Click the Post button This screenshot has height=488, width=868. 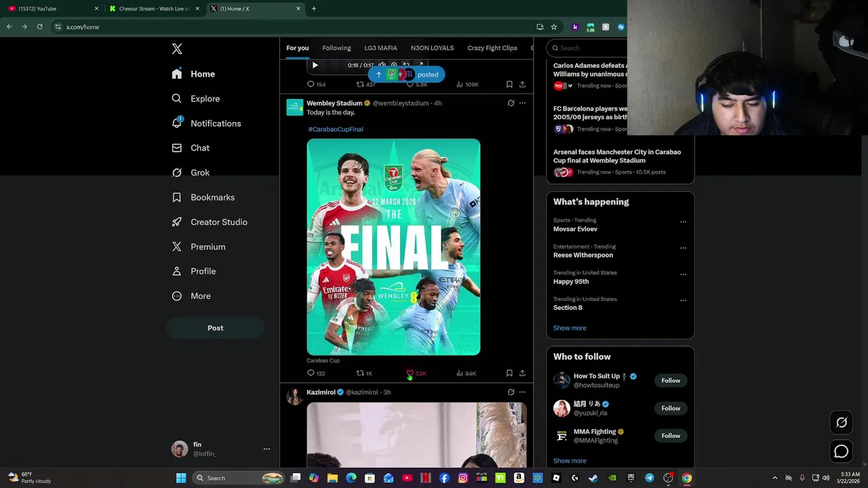[x=215, y=328]
